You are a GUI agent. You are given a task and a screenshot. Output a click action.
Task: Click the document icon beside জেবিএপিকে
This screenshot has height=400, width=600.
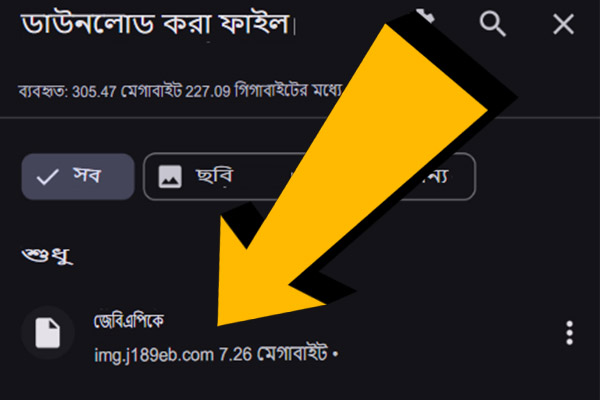48,333
